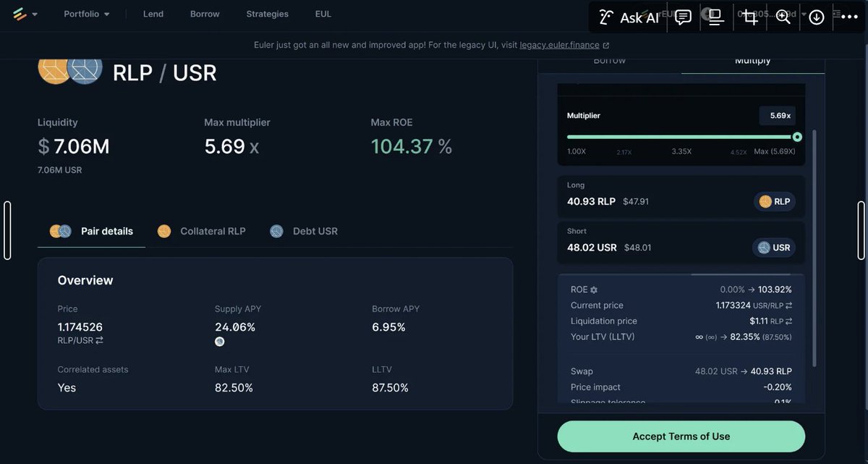This screenshot has height=464, width=868.
Task: Open ROE settings gear icon
Action: coord(594,290)
